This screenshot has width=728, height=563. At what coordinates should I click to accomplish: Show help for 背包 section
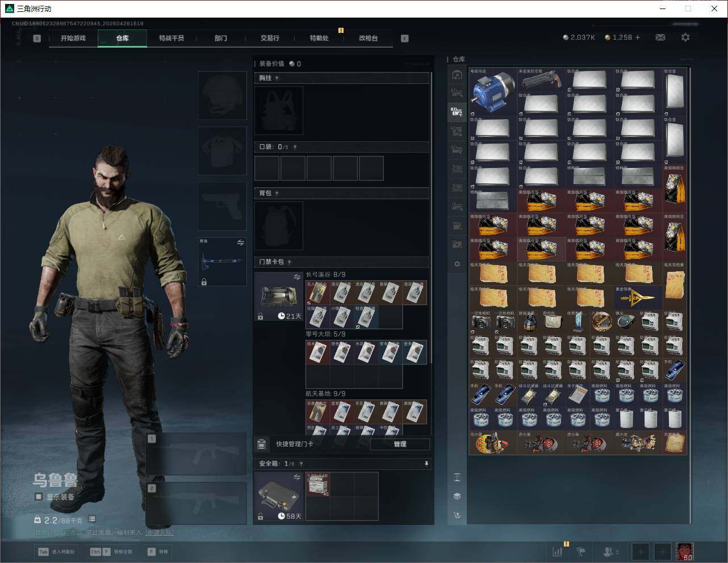coord(277,194)
